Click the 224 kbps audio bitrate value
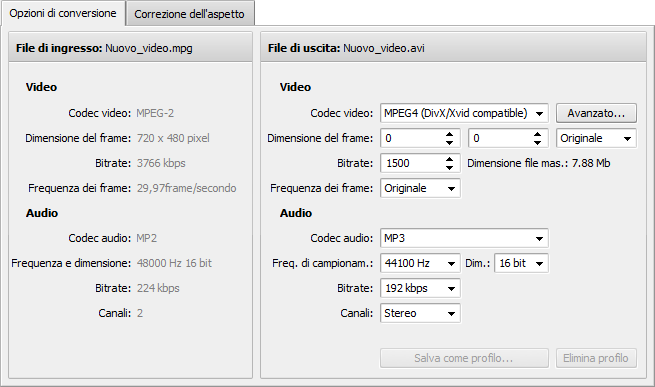655x387 pixels. (158, 288)
